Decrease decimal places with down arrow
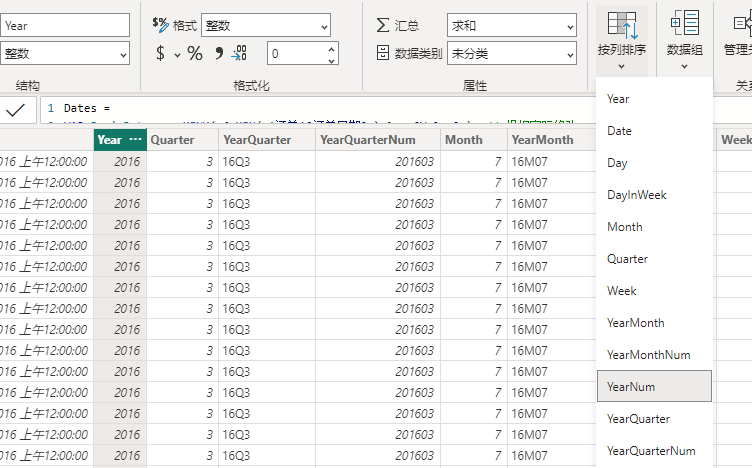 (331, 60)
